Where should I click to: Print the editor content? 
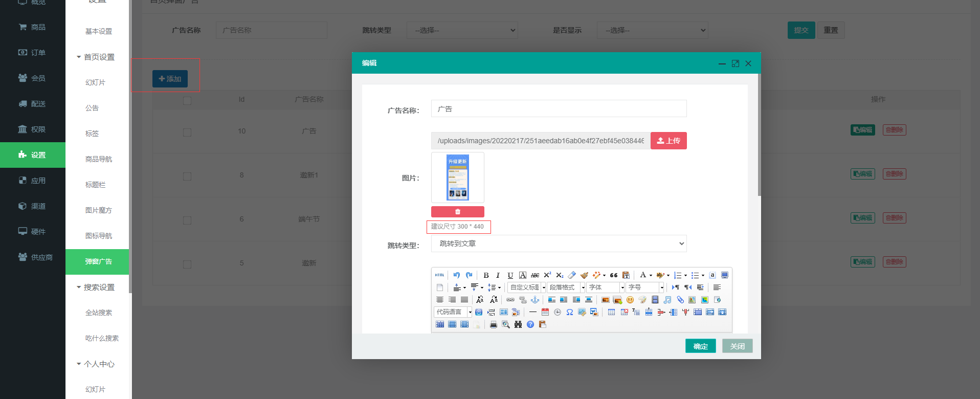(494, 325)
